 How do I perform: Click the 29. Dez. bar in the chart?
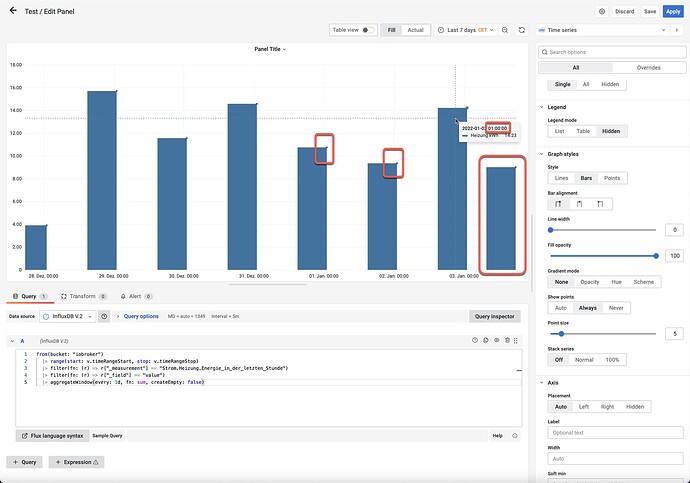pos(102,180)
